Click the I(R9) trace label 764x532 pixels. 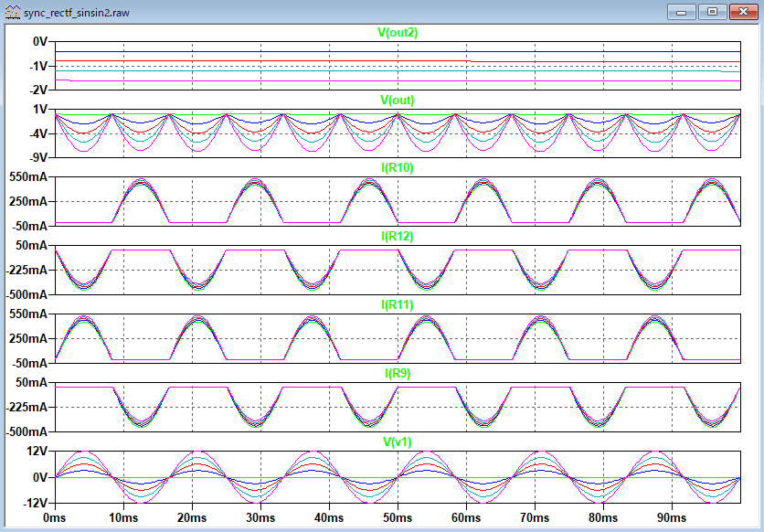398,373
